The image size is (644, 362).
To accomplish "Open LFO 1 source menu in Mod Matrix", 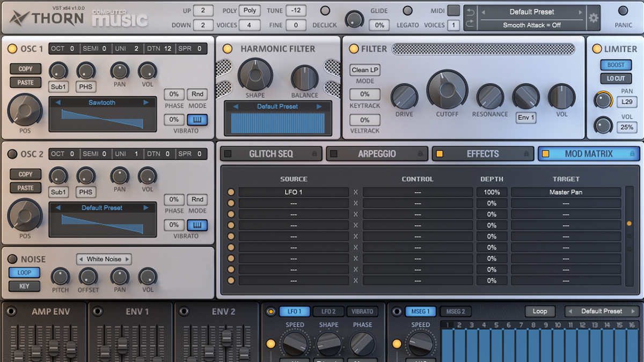I will 294,192.
